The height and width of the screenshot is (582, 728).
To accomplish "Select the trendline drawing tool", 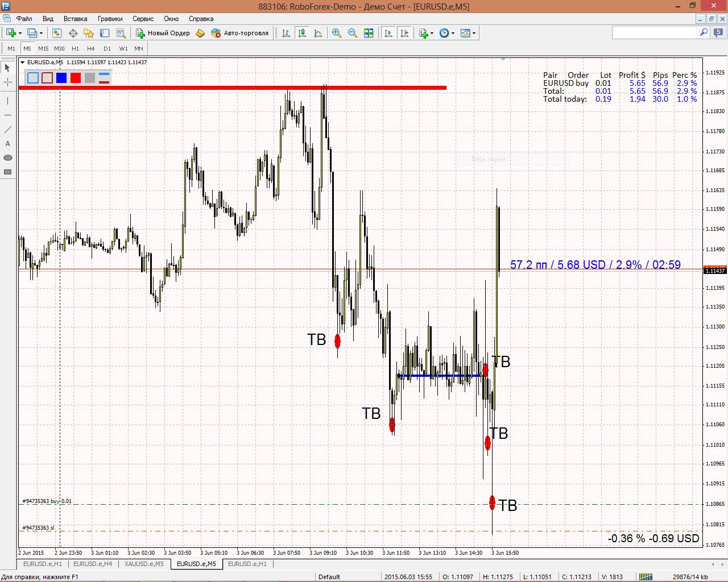I will coord(7,130).
